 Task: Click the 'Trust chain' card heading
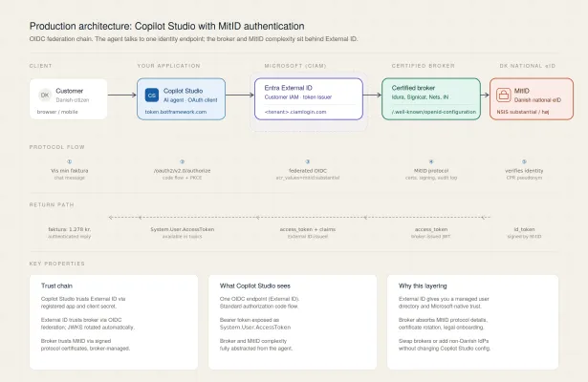pyautogui.click(x=56, y=286)
